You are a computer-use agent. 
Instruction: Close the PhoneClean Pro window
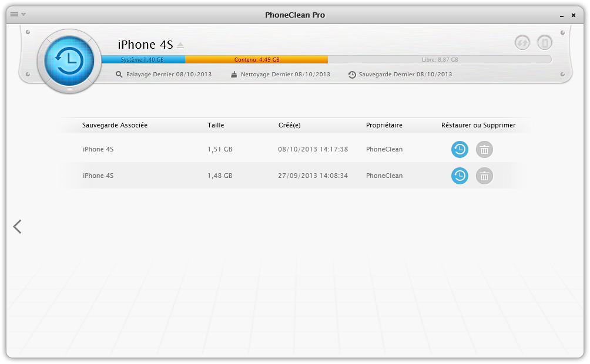point(574,15)
